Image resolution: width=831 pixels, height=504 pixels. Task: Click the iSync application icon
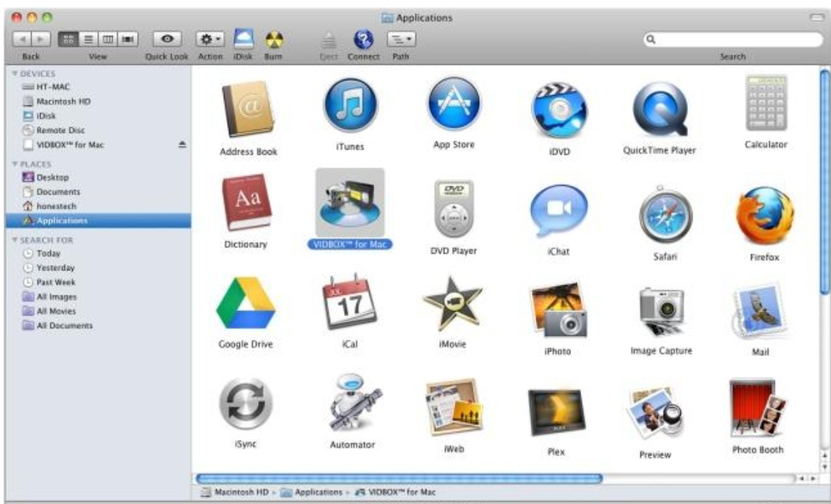[245, 404]
